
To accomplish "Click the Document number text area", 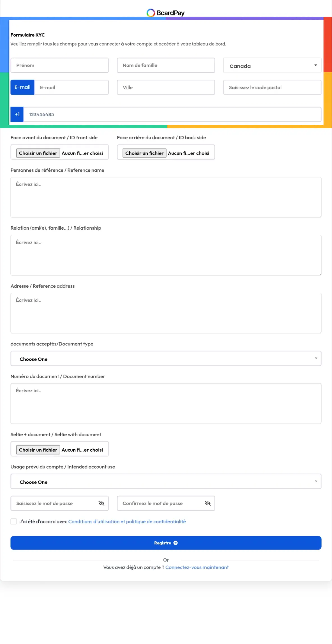I will [166, 403].
